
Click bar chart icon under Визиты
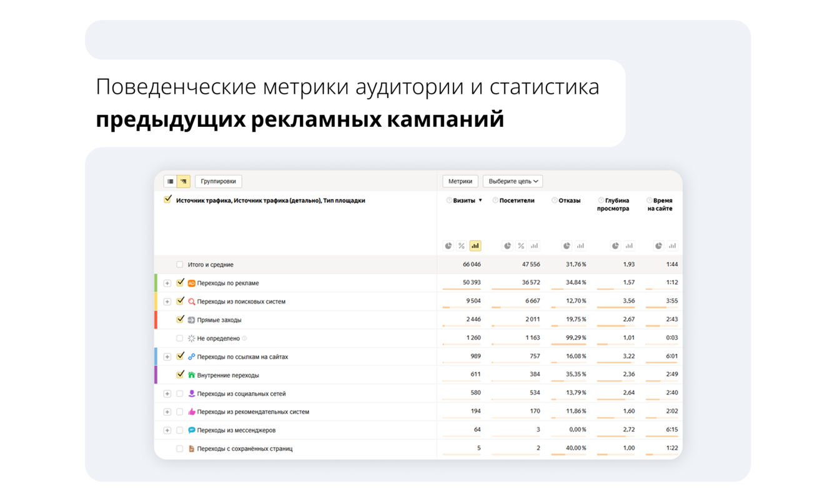point(475,245)
